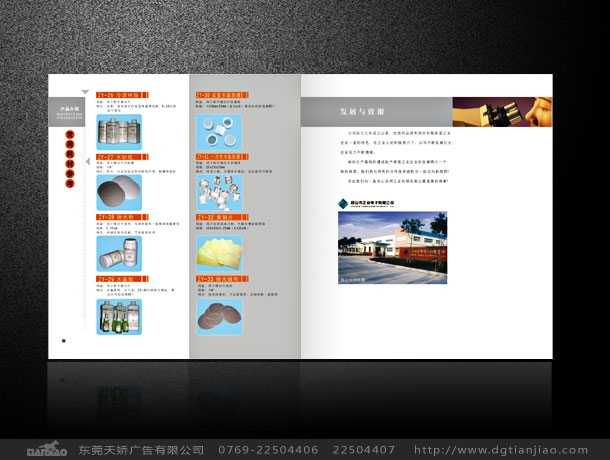Click the ZY-25 metal cans product image
The height and width of the screenshot is (460, 610).
(120, 130)
